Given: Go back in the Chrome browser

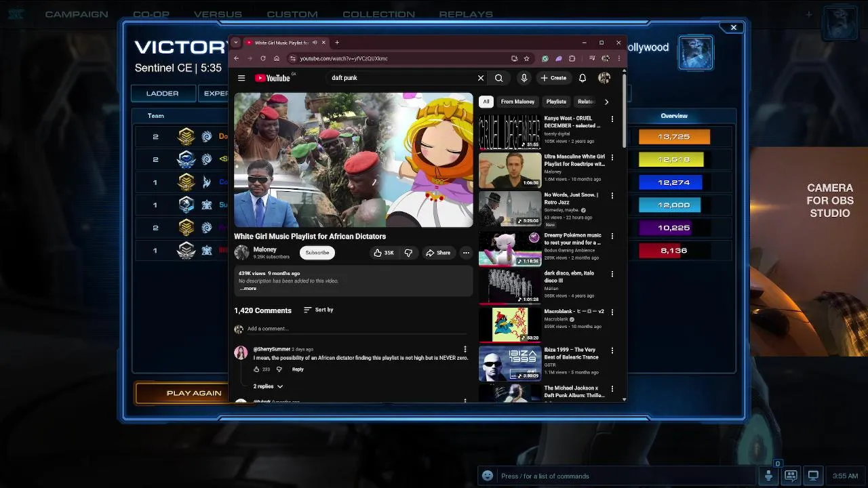Looking at the screenshot, I should (x=237, y=58).
